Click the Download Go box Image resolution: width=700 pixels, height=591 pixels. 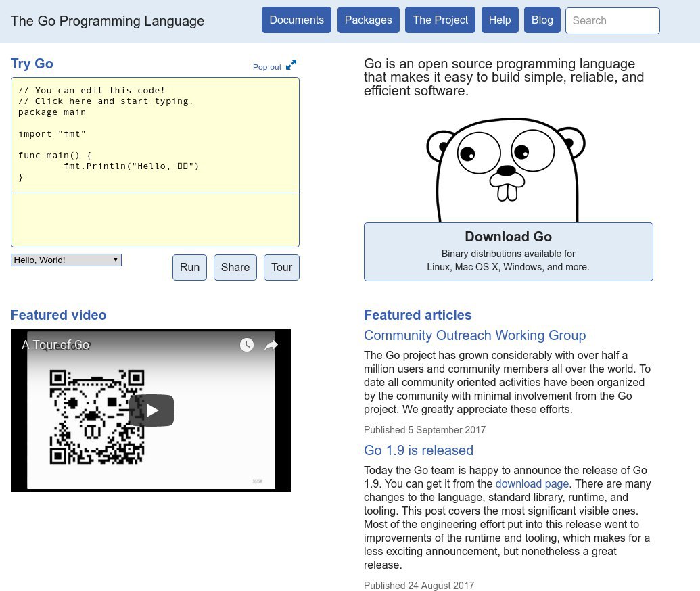point(509,252)
